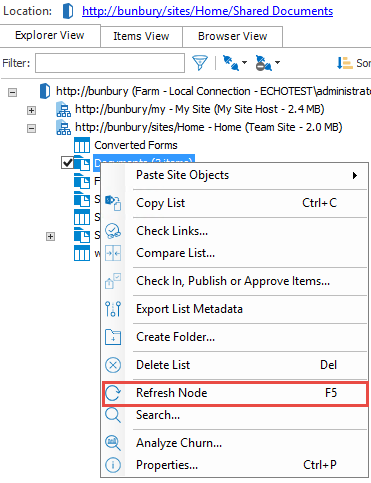Choose Check Links... menu entry
Viewport: 371px width, 483px height.
pos(234,231)
